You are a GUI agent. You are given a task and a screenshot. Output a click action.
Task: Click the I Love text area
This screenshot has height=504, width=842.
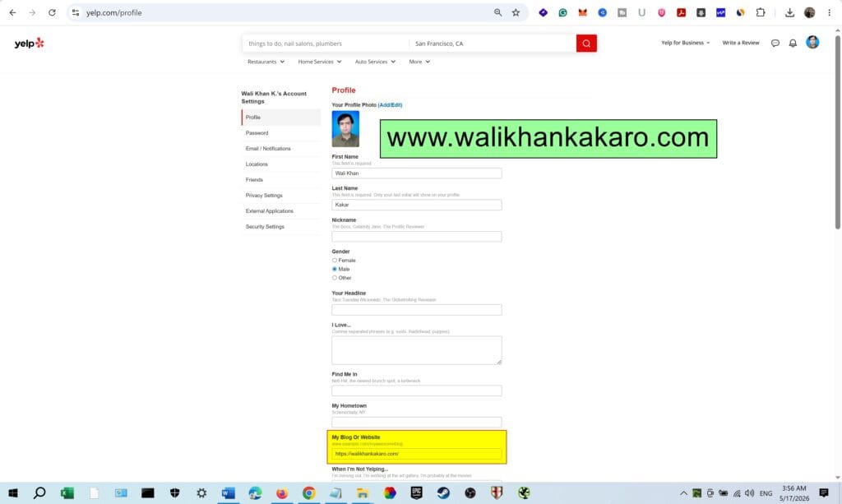click(417, 350)
